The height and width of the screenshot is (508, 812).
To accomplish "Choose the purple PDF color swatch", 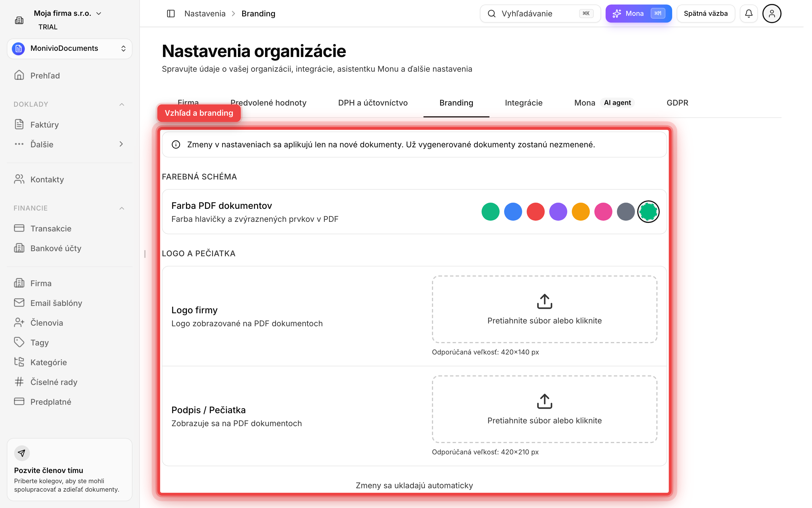I will (558, 212).
